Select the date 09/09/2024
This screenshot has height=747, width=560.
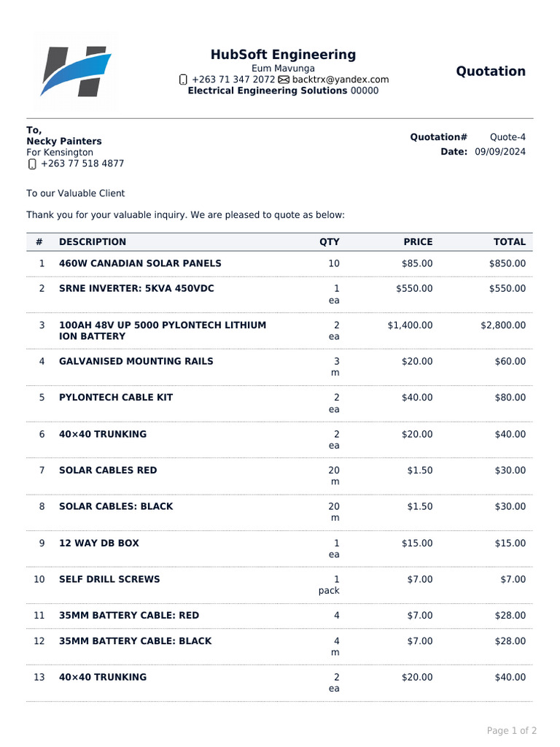(499, 152)
